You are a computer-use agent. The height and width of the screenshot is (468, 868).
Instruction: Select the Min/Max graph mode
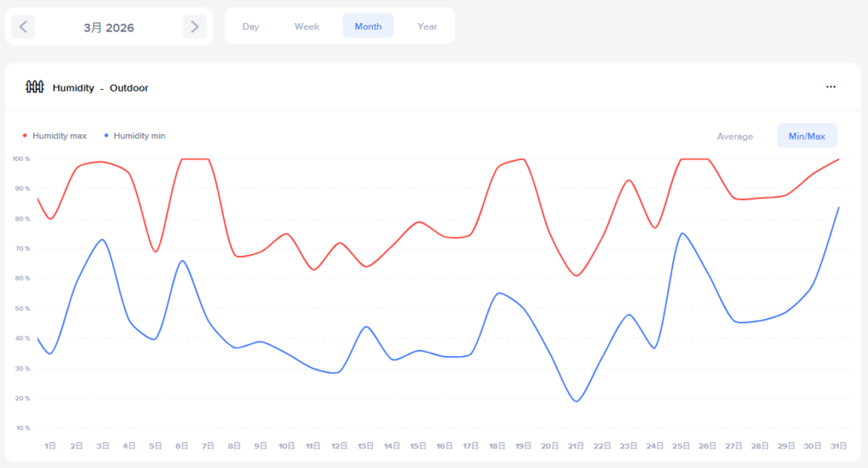807,136
